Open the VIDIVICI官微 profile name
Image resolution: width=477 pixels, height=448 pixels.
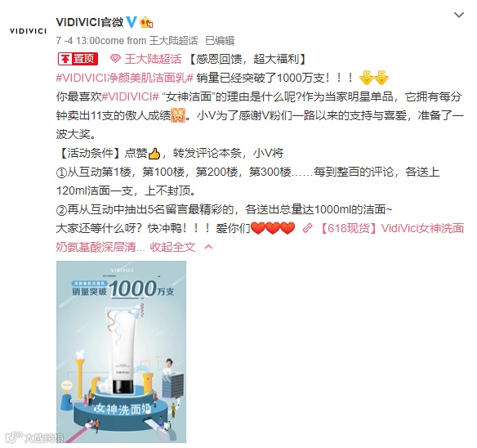[90, 22]
